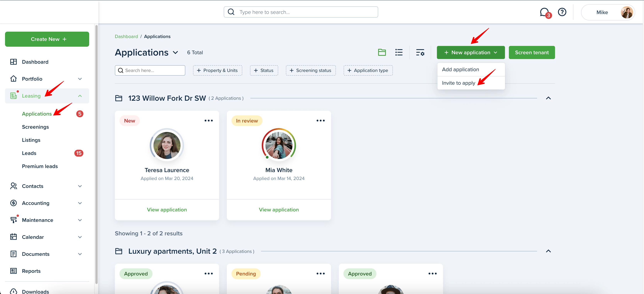Click the Maintenance paint roller icon

(x=14, y=220)
